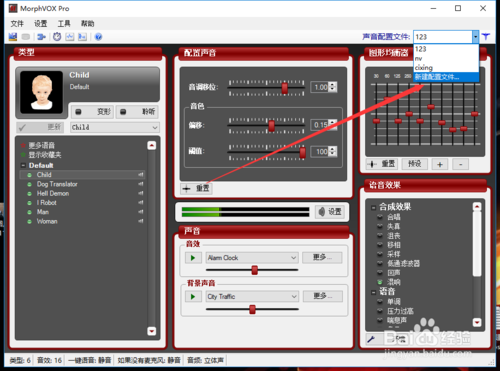Click the Alarm Clock volume slider handle

(255, 270)
